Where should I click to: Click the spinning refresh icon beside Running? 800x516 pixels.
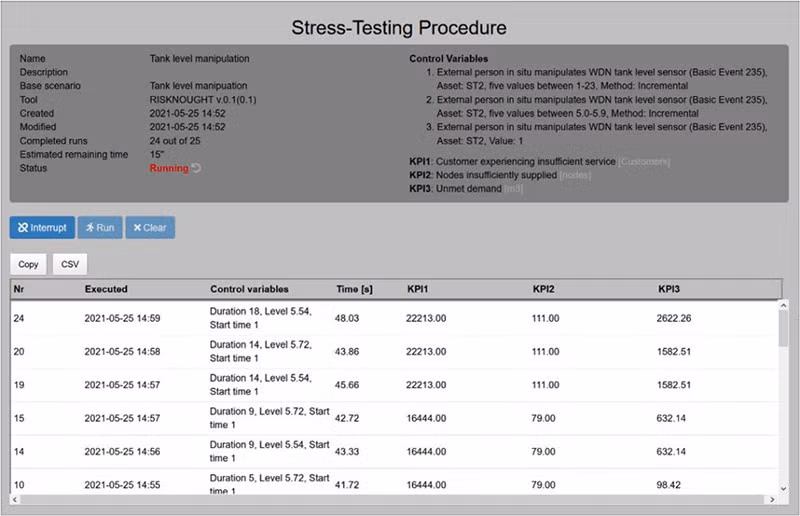(196, 168)
